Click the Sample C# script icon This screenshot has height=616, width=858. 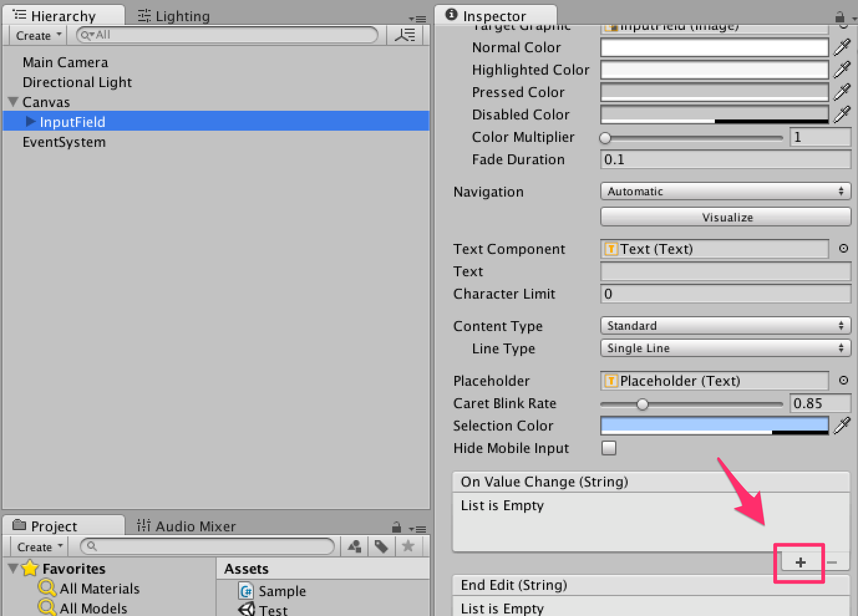click(245, 590)
